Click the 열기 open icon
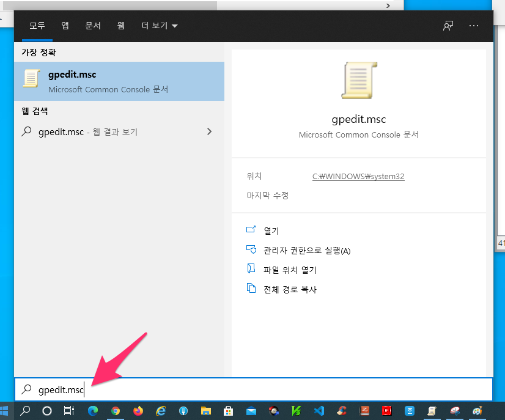This screenshot has width=505, height=420. point(251,229)
